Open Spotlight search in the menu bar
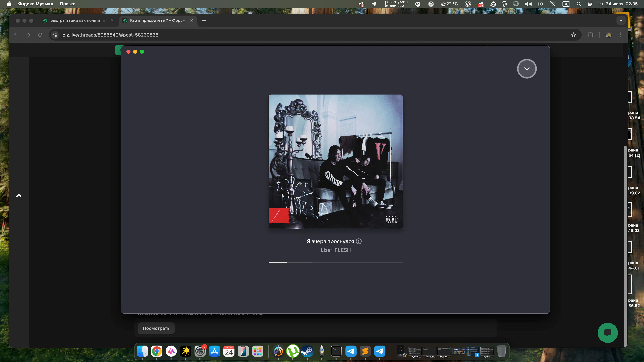Image resolution: width=644 pixels, height=362 pixels. (578, 4)
